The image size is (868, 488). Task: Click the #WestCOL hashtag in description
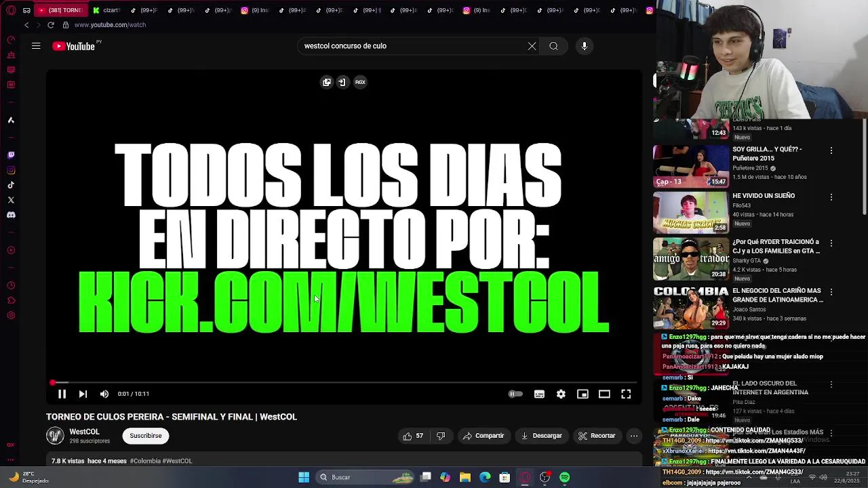point(177,461)
